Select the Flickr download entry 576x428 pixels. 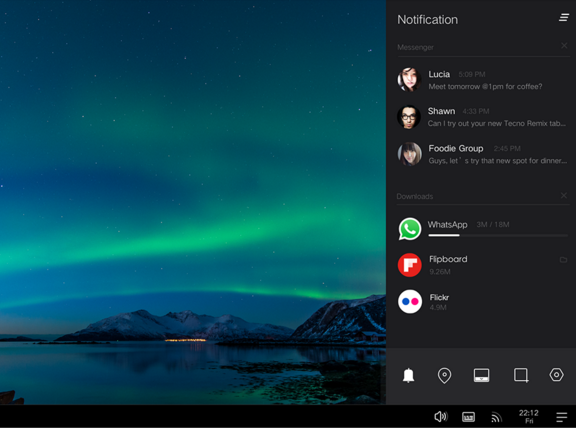pos(483,302)
